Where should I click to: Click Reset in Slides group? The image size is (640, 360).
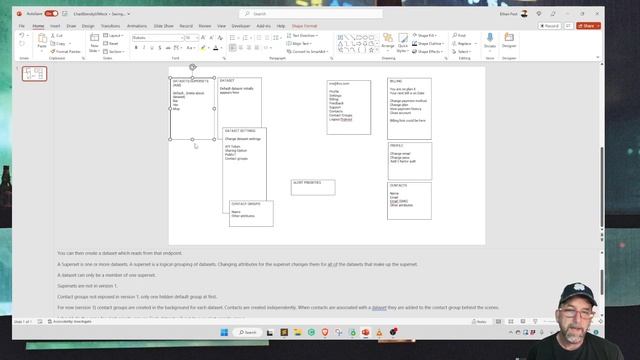pyautogui.click(x=111, y=43)
